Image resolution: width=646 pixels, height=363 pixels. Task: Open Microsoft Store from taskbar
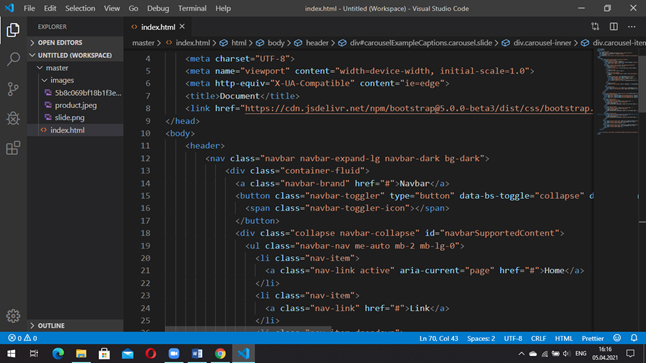click(104, 354)
